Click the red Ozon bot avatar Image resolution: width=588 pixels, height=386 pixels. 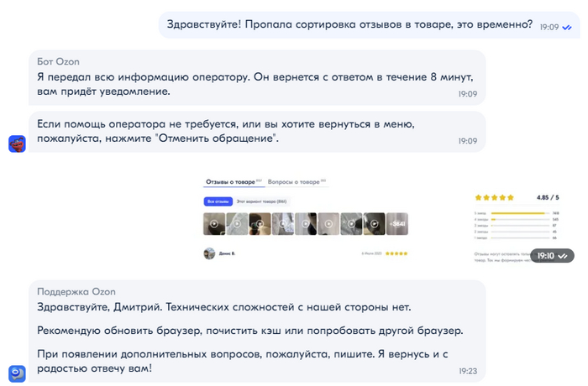pos(17,143)
